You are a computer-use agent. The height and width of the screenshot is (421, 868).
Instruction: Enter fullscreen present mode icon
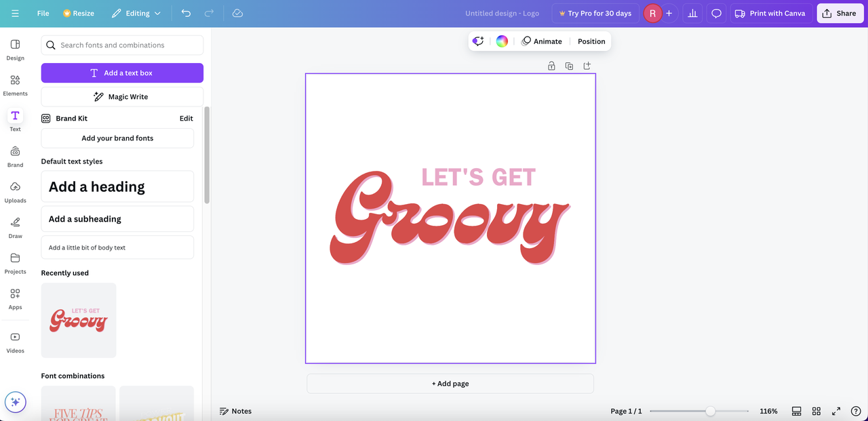click(x=836, y=411)
